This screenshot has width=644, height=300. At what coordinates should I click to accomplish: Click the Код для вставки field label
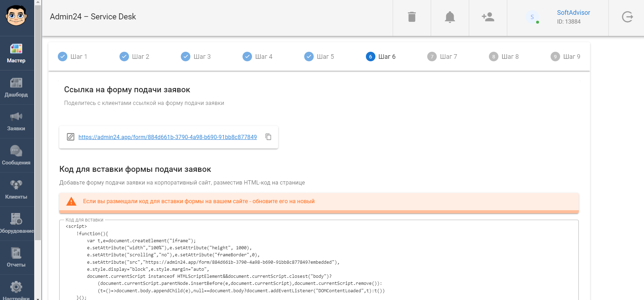[x=85, y=220]
